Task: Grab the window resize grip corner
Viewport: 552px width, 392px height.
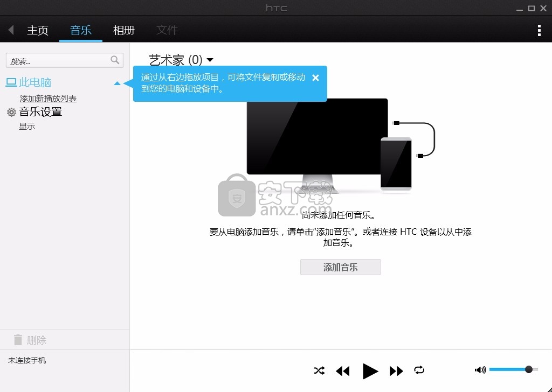Action: point(549,389)
